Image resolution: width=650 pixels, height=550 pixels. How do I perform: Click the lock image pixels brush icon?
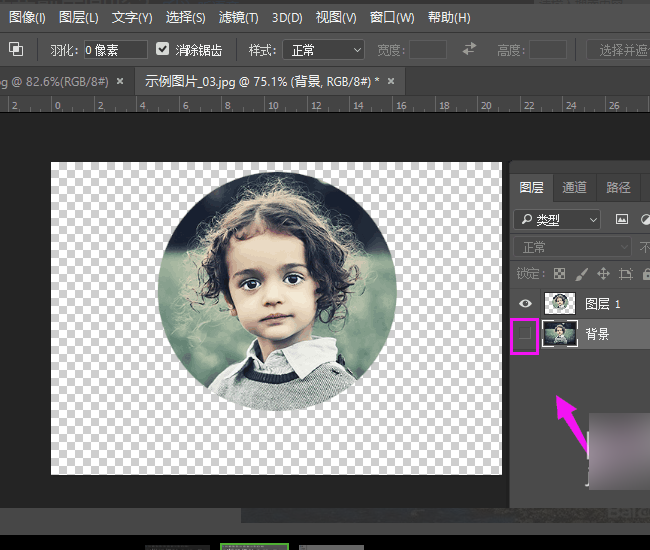[581, 273]
